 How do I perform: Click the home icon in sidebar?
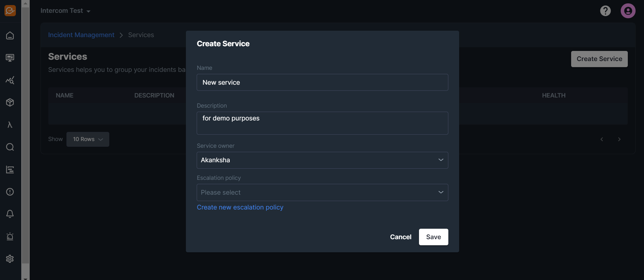10,35
